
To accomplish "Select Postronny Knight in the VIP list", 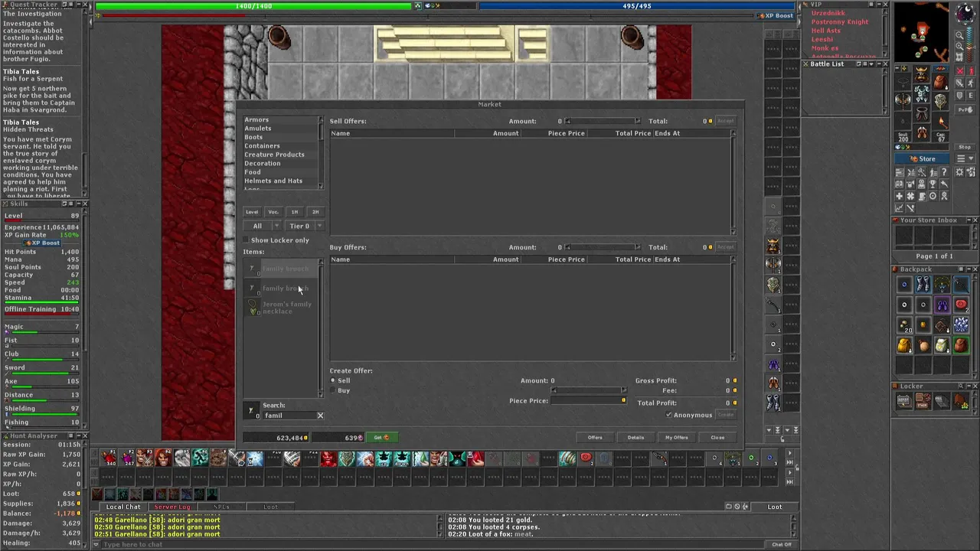I will point(840,22).
